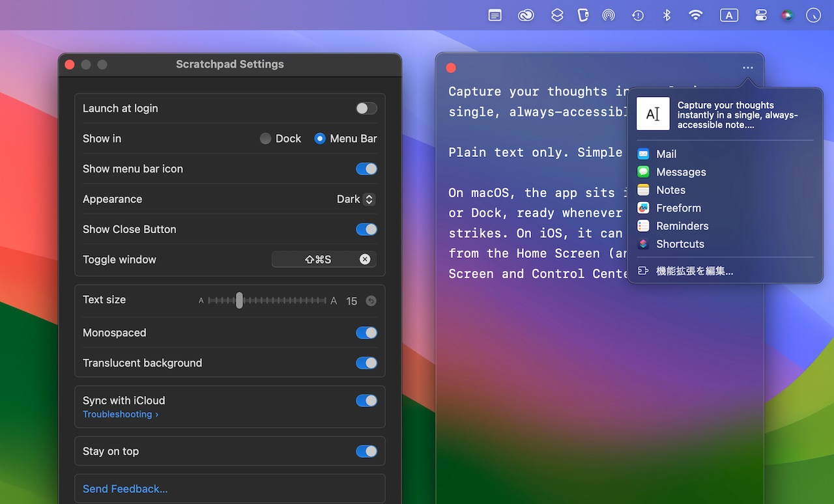Click the Text size slider track
The image size is (834, 504).
(267, 301)
